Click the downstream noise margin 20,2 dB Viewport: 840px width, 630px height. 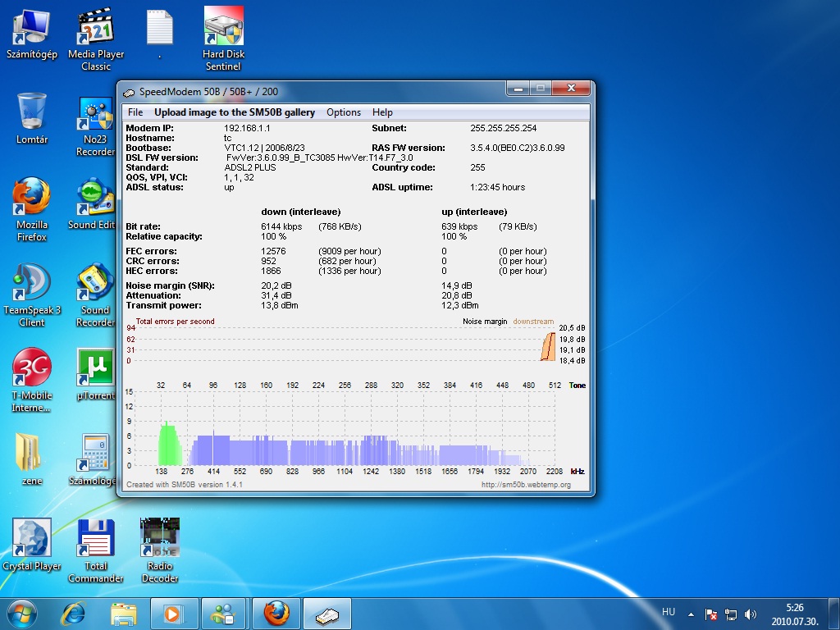(x=276, y=285)
